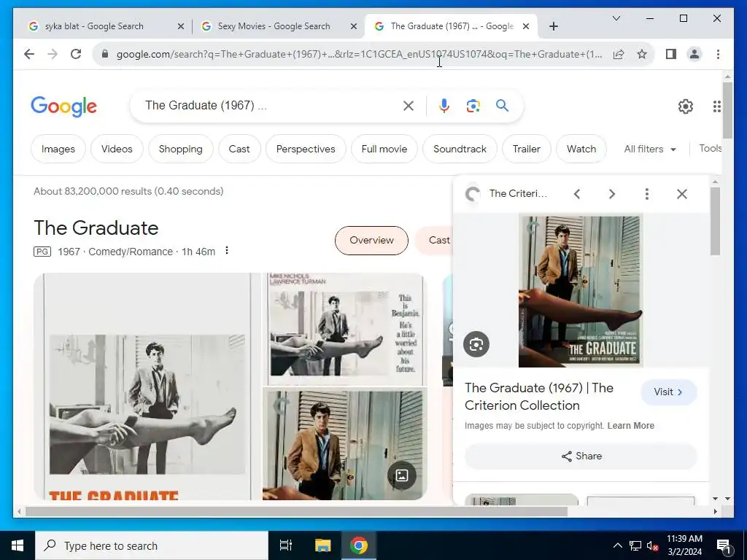Open a new tab with plus button

[x=553, y=26]
